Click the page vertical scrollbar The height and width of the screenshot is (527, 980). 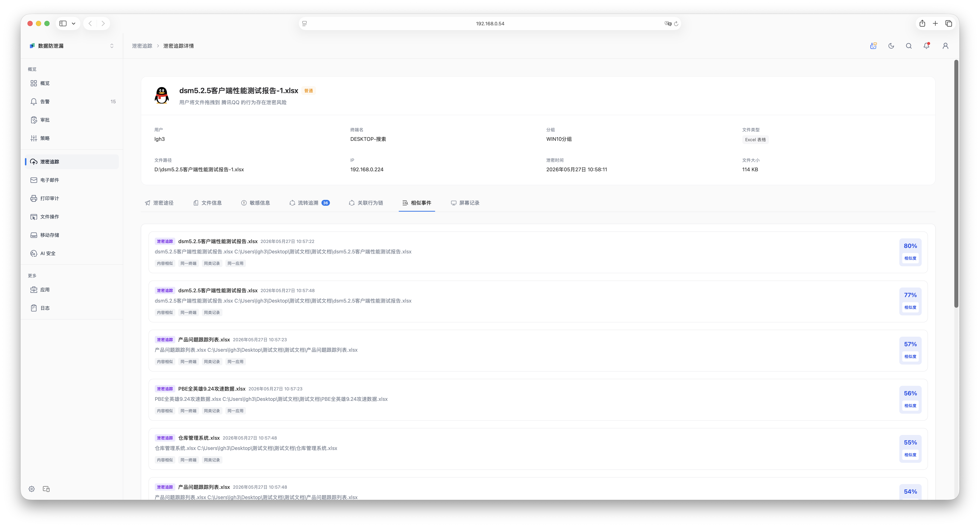click(956, 184)
